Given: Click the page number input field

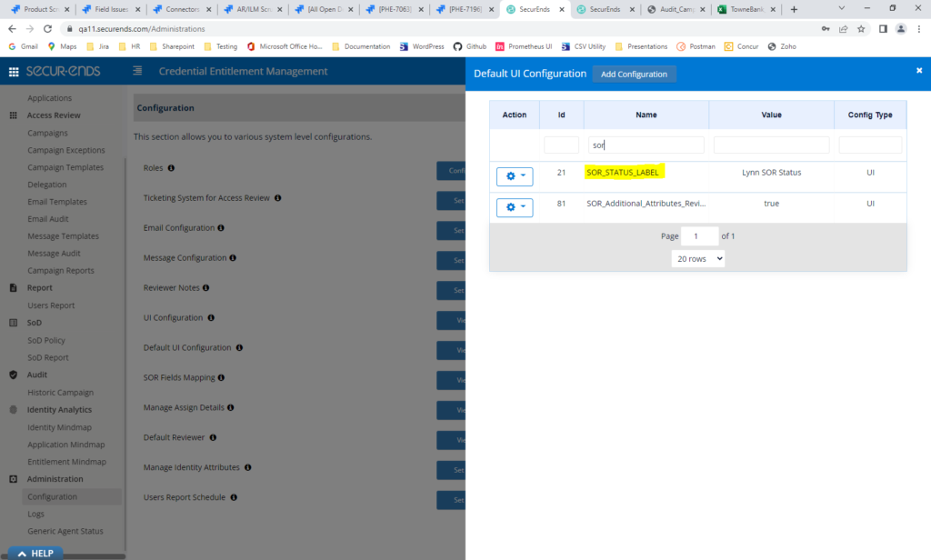Looking at the screenshot, I should click(699, 236).
